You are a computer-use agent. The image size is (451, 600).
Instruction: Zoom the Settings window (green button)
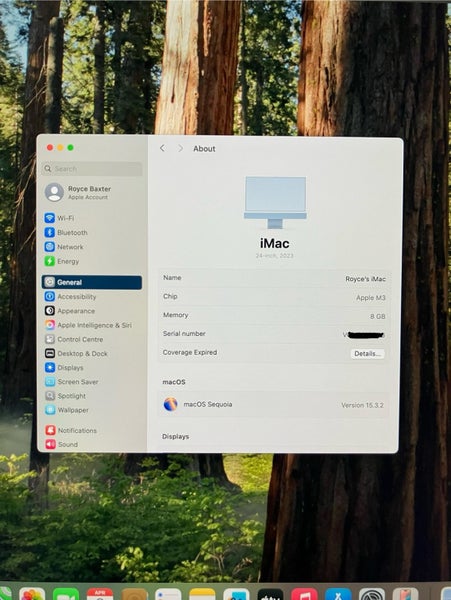pos(70,147)
